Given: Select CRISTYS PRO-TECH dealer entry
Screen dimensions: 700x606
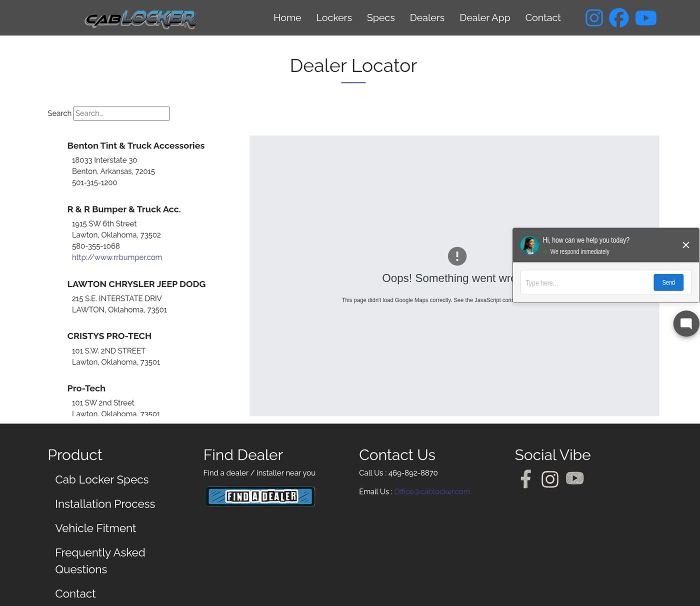Looking at the screenshot, I should (109, 336).
